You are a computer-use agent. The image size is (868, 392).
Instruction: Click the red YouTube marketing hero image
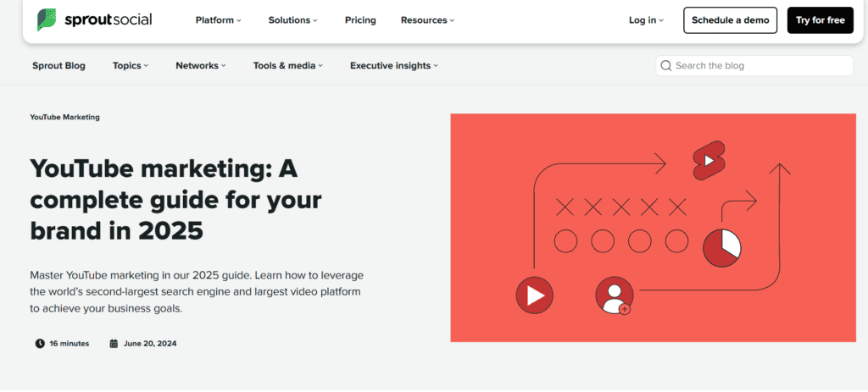pos(654,228)
